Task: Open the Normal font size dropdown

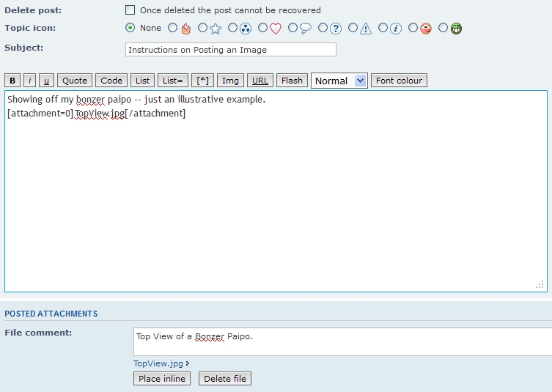Action: tap(339, 81)
